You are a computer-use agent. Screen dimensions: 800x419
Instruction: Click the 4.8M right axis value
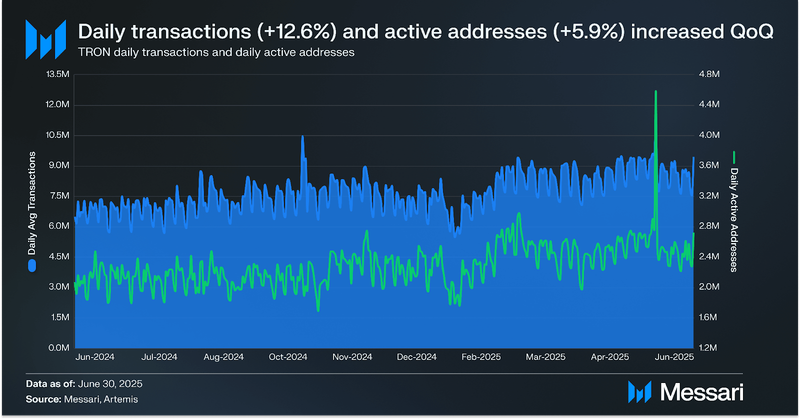click(x=709, y=74)
